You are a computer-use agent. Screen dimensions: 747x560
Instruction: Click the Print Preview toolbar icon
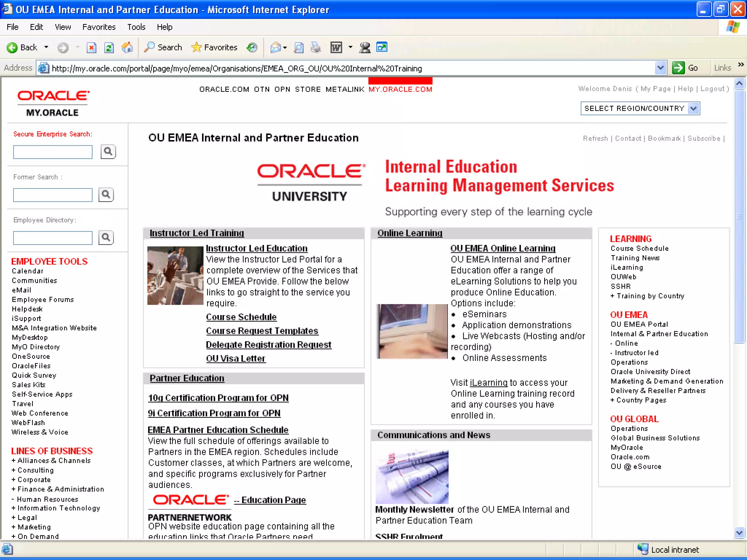[x=299, y=47]
